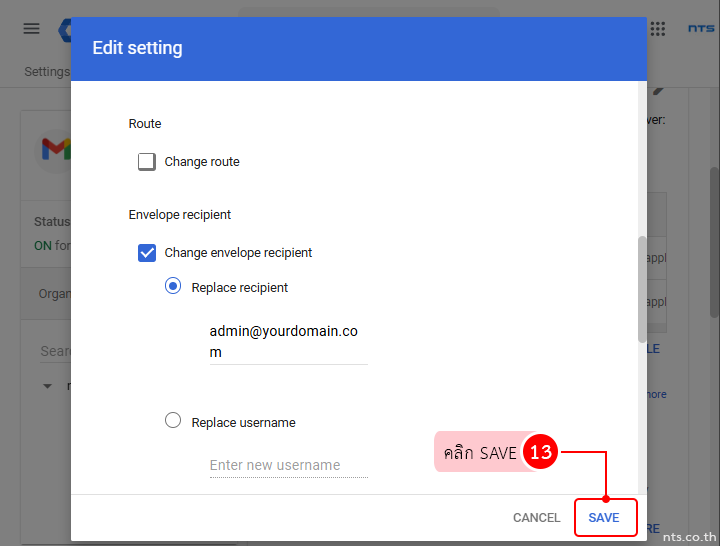This screenshot has height=546, width=720.
Task: Click the Route section heading
Action: point(145,124)
